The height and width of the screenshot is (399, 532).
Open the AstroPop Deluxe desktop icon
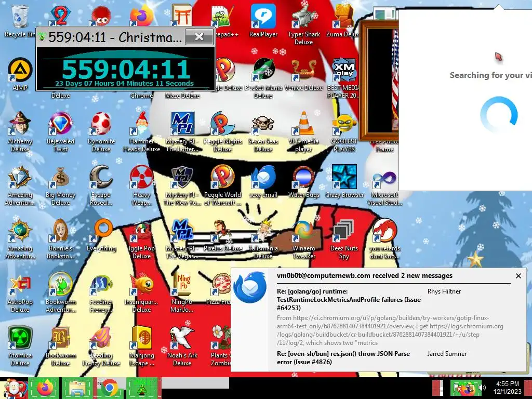(x=20, y=292)
